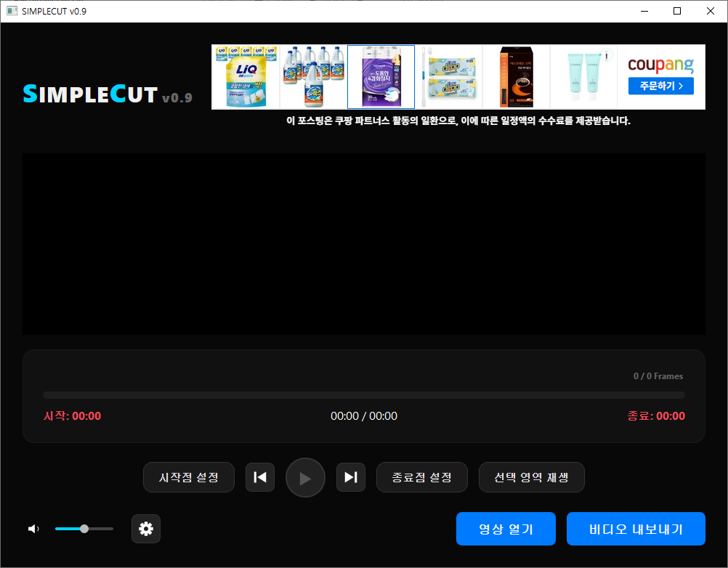Select the LiQ detergent ad thumbnail
The width and height of the screenshot is (728, 568).
[246, 77]
